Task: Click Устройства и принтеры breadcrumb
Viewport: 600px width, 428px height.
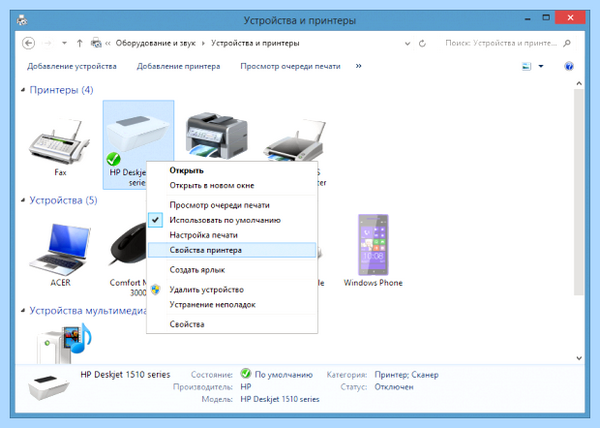Action: coord(255,43)
